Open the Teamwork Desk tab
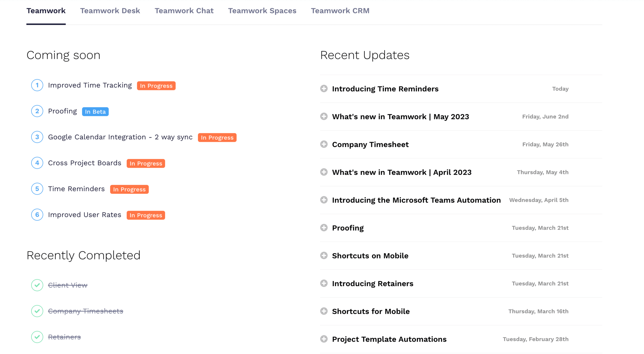644x354 pixels. (110, 11)
